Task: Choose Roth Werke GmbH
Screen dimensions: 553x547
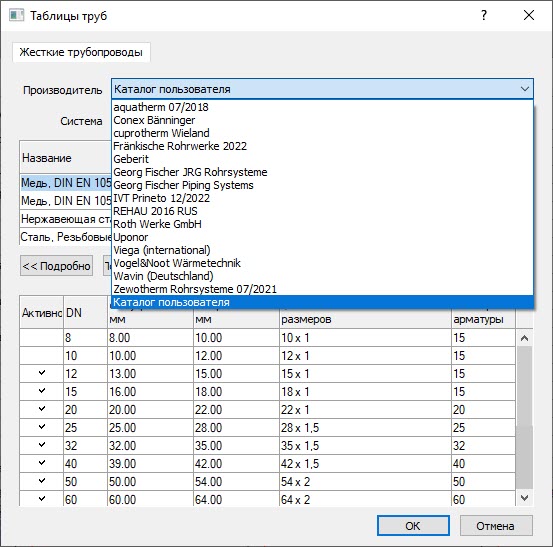Action: pyautogui.click(x=322, y=224)
